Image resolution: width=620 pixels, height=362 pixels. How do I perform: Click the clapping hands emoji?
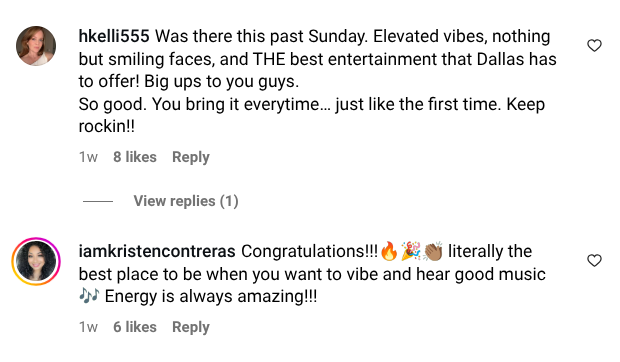433,251
